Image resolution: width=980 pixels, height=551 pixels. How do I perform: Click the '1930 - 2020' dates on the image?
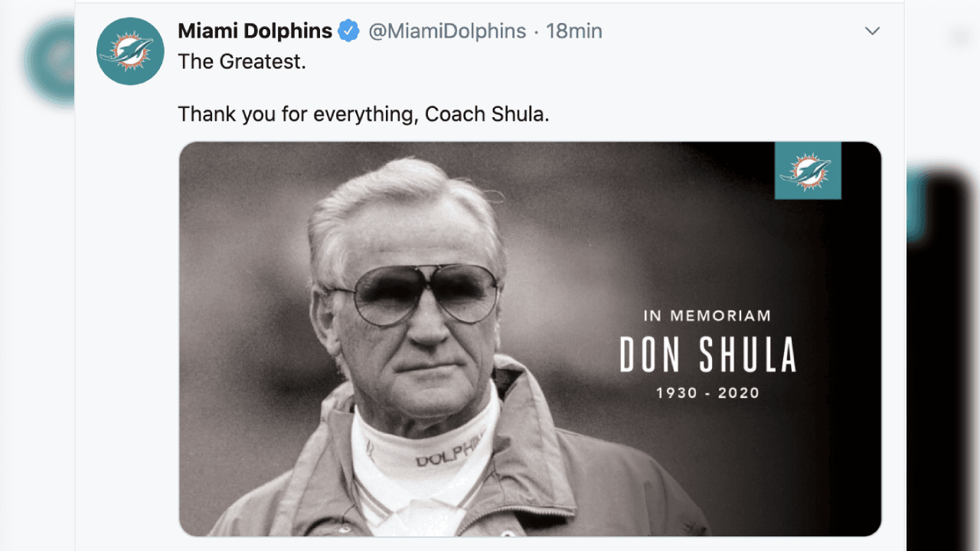click(x=705, y=393)
